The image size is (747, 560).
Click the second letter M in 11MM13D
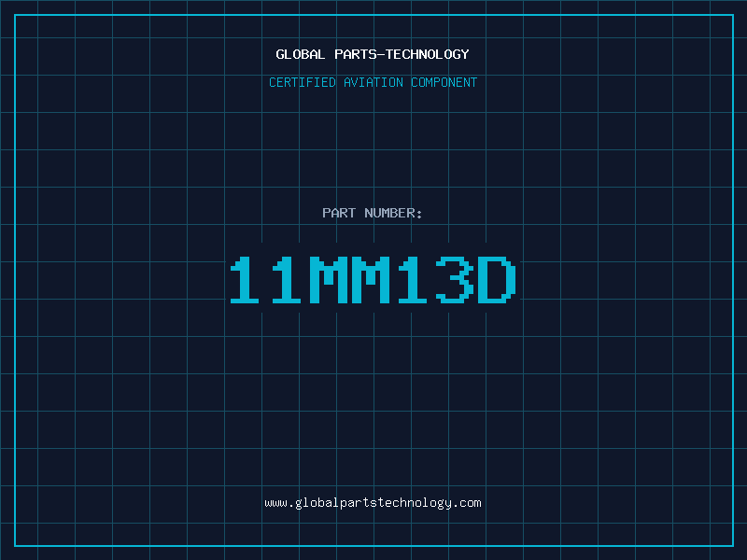tap(371, 279)
